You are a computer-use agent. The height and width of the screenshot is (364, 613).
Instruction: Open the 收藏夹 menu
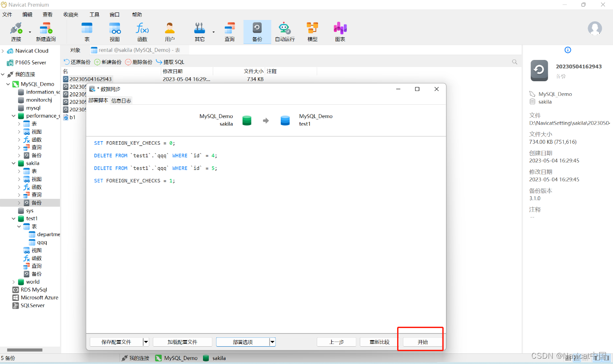(x=71, y=15)
